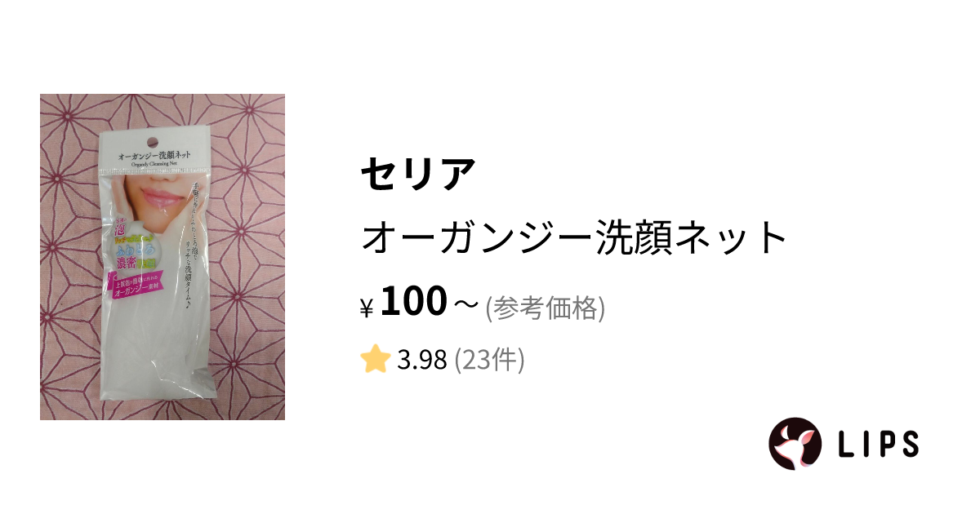Click the LIPS wordmark text
The height and width of the screenshot is (514, 980).
tap(879, 443)
